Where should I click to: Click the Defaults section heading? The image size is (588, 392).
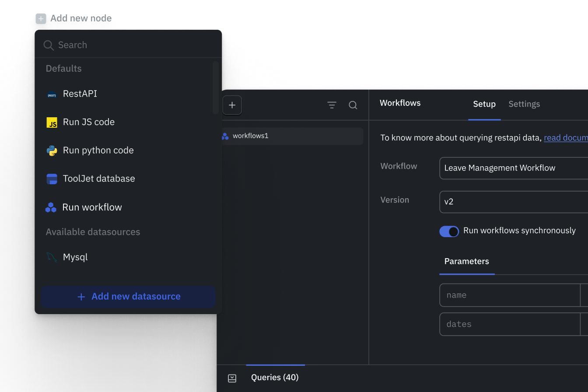[x=64, y=69]
